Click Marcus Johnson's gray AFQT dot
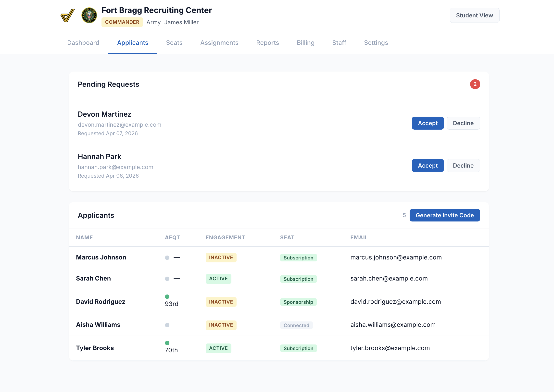 pyautogui.click(x=167, y=258)
